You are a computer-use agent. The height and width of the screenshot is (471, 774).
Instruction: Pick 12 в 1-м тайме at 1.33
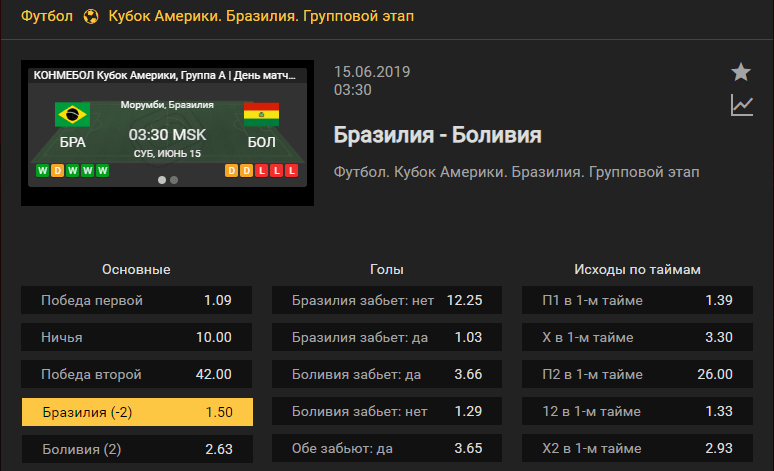tap(637, 411)
